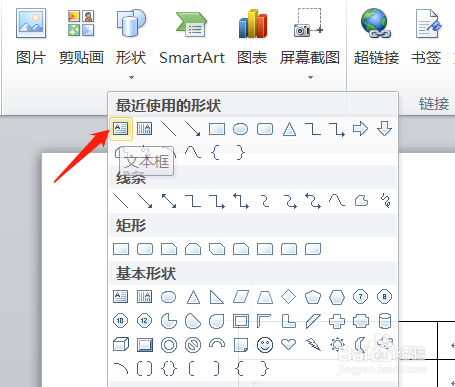Choose the no symbol shape
The height and width of the screenshot is (387, 455).
[x=193, y=345]
